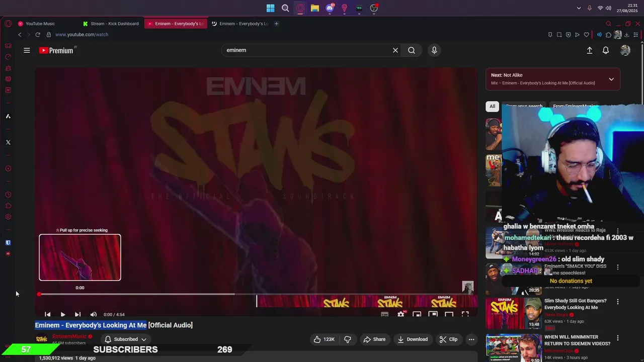Go back to the previous video in the player
The height and width of the screenshot is (362, 644).
[x=47, y=314]
